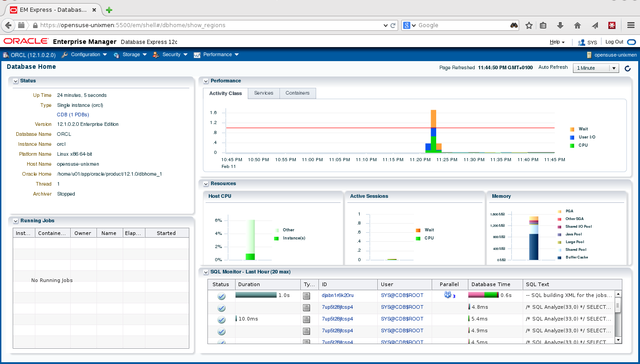This screenshot has height=364, width=640.
Task: Reload the page with the address bar refresh icon
Action: click(x=393, y=25)
